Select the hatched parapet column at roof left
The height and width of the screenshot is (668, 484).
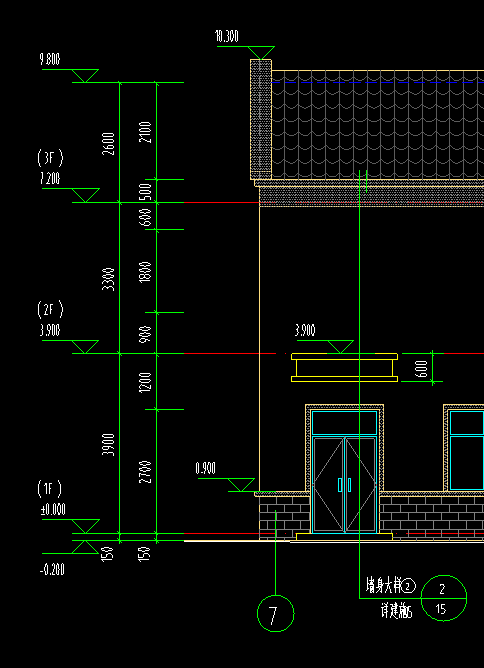(261, 119)
